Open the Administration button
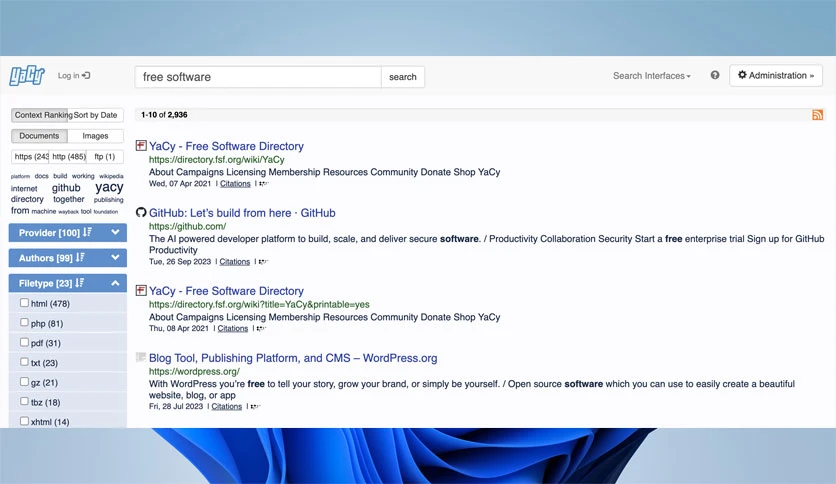This screenshot has width=836, height=484. (x=776, y=76)
